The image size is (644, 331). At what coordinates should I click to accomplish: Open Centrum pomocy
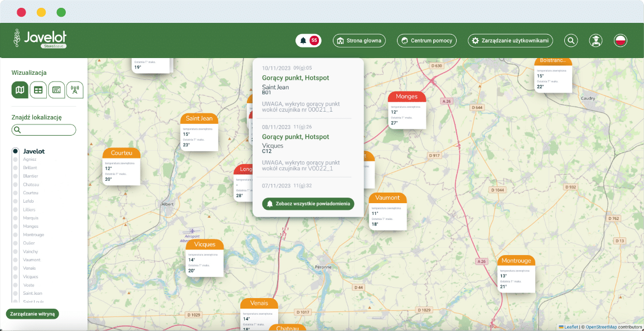pyautogui.click(x=427, y=41)
